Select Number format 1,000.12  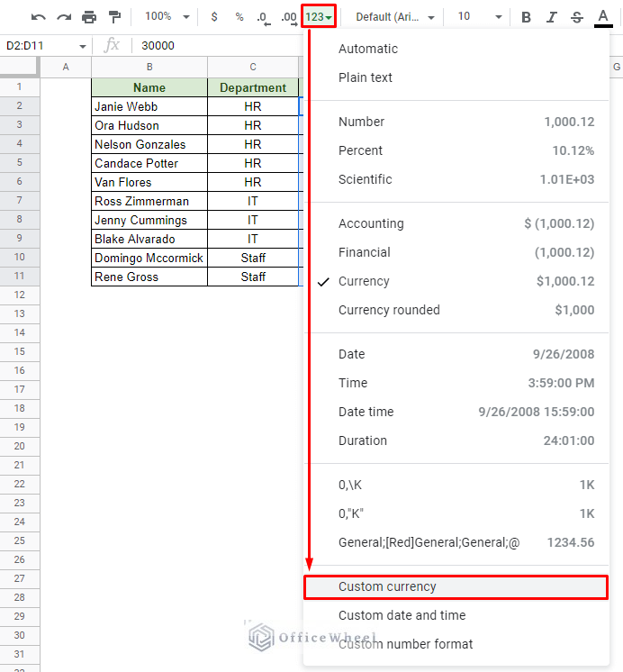(x=456, y=122)
